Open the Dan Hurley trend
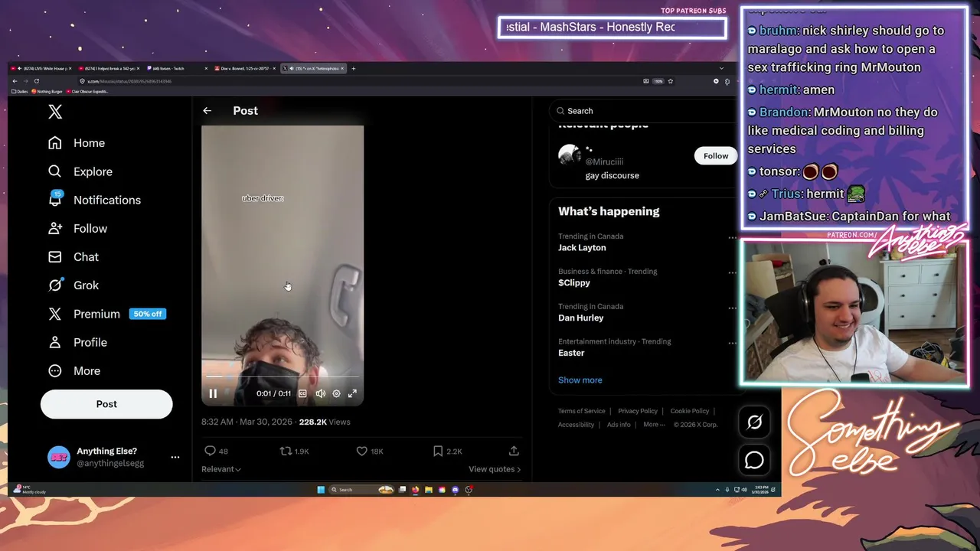The image size is (980, 551). [580, 318]
